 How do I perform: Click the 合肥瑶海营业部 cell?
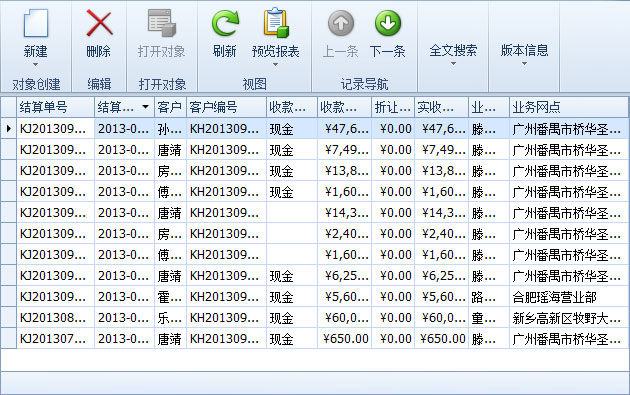point(568,297)
